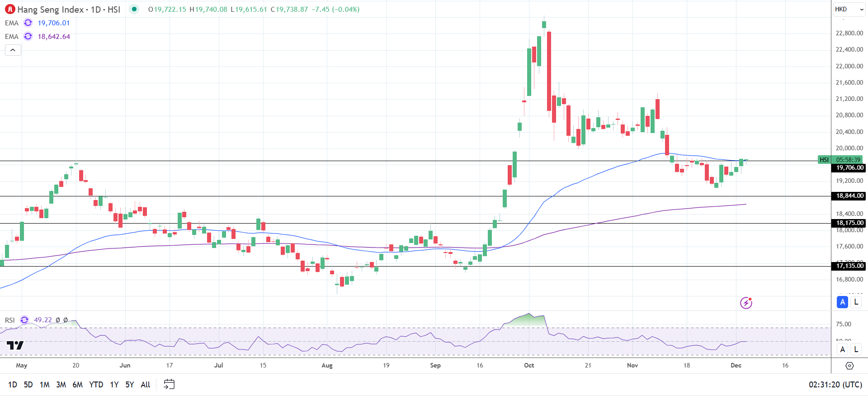Select the 1D time range

13,385
